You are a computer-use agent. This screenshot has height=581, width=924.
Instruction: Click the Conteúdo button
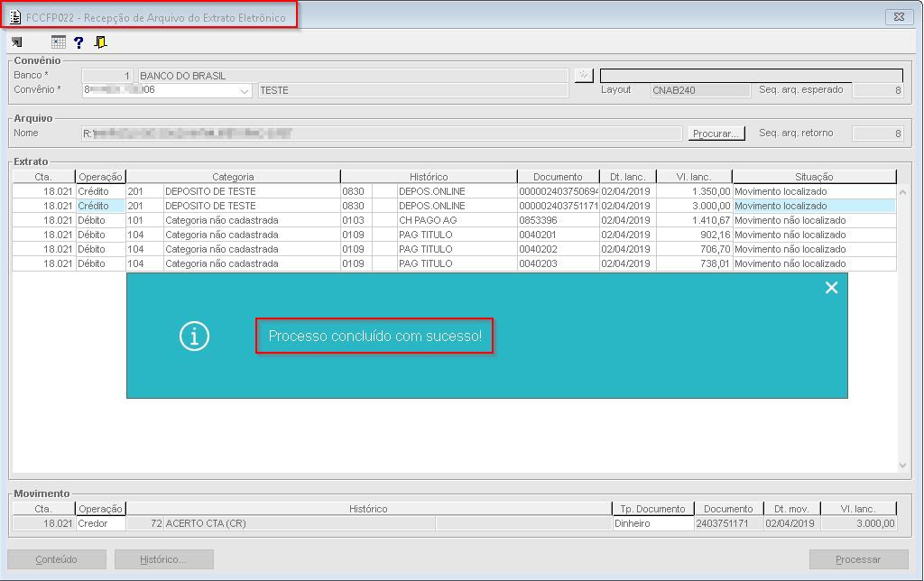[57, 559]
